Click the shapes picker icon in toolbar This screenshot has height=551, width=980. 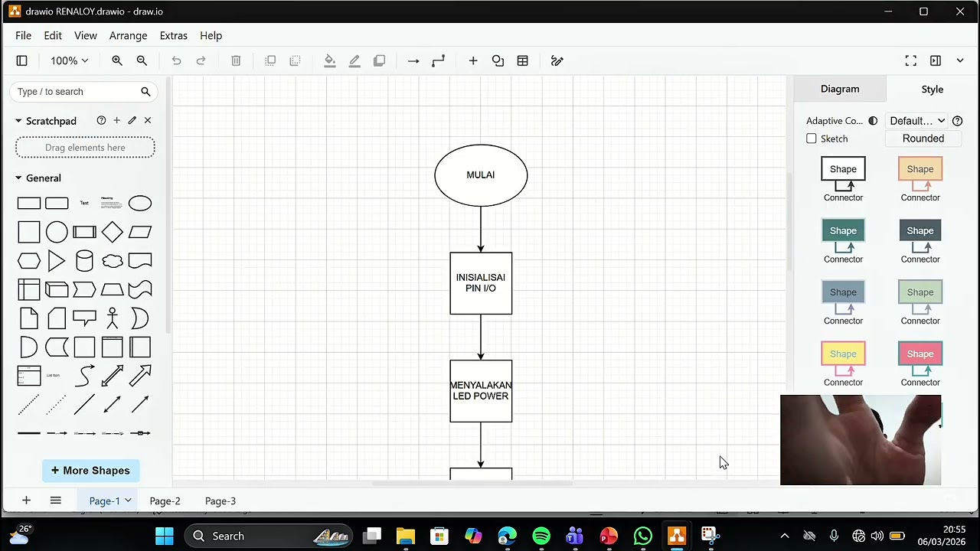[x=498, y=60]
